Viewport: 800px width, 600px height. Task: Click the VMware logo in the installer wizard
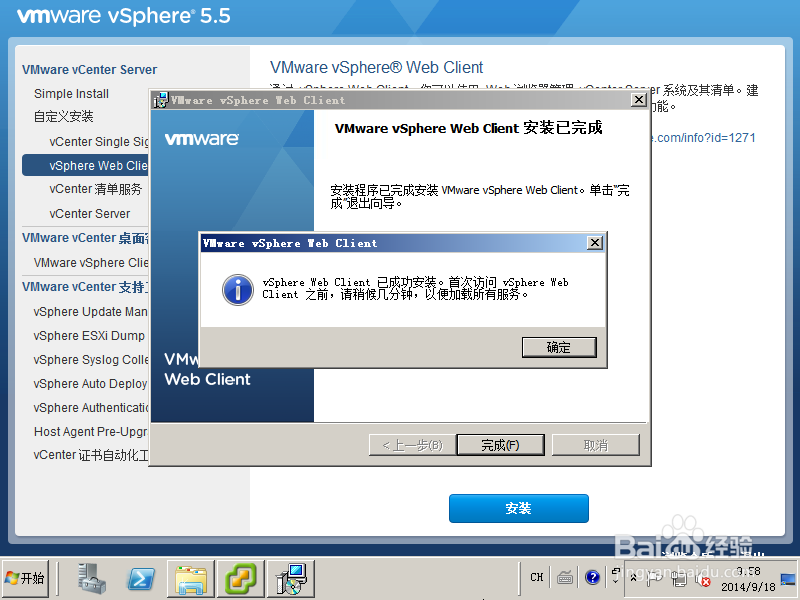pyautogui.click(x=202, y=139)
